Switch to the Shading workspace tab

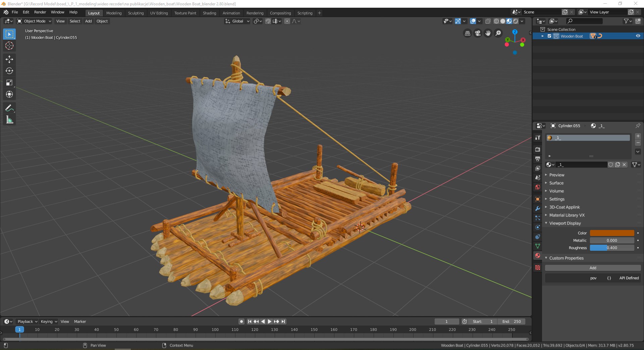coord(209,13)
